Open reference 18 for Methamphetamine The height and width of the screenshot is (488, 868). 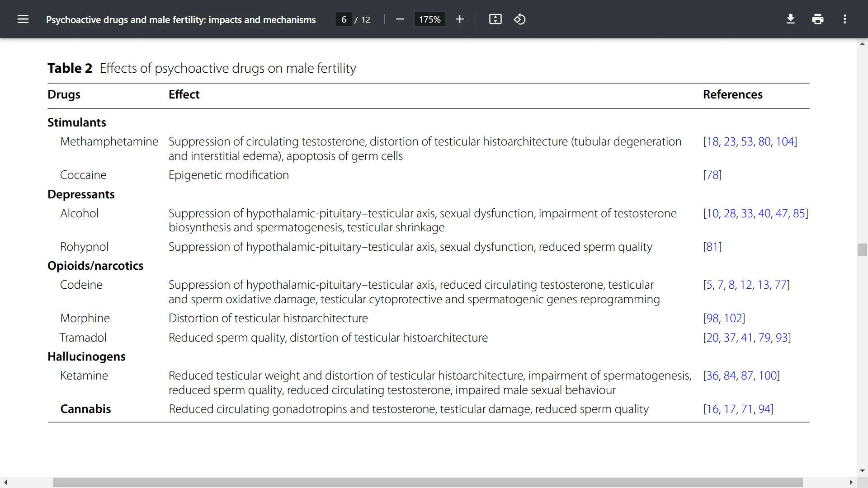(712, 141)
